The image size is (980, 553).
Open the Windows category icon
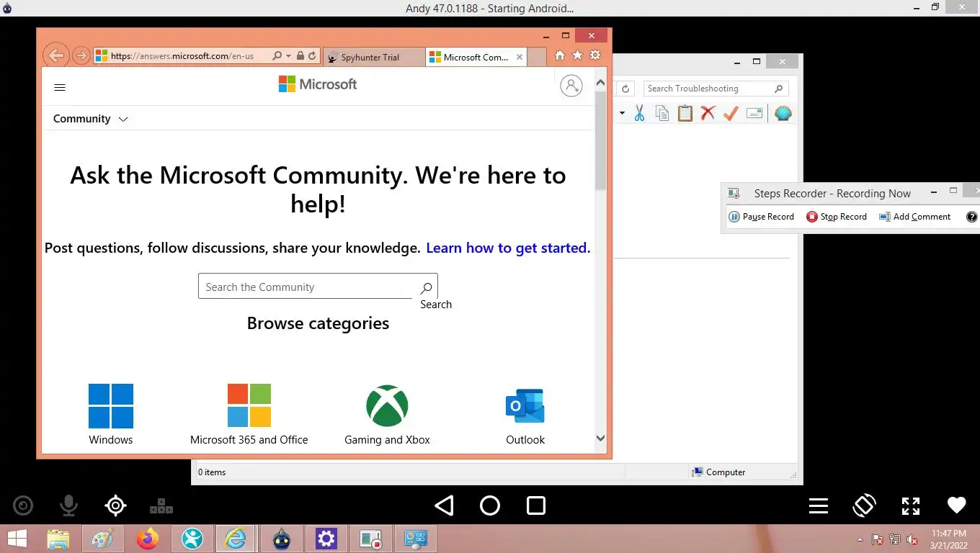[x=111, y=406]
